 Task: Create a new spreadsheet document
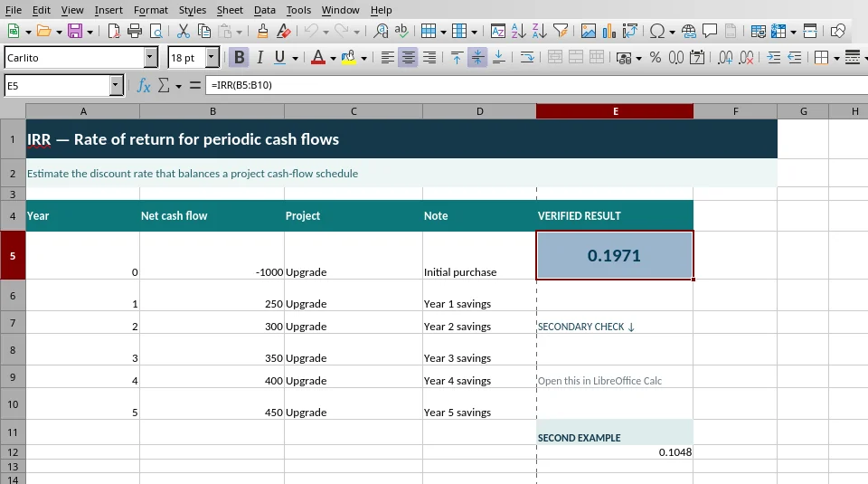pos(14,31)
